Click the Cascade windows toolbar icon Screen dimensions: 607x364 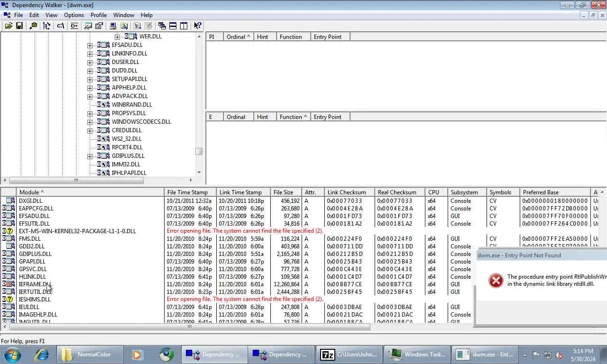(162, 26)
